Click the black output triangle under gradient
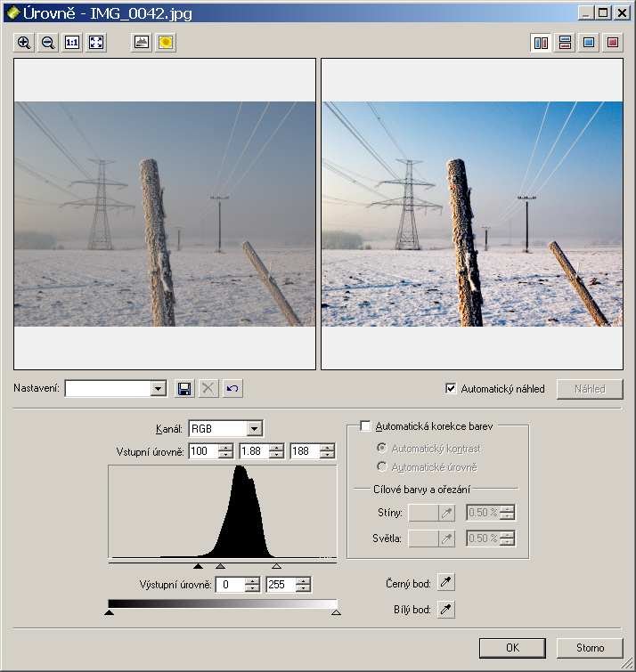 pos(109,612)
